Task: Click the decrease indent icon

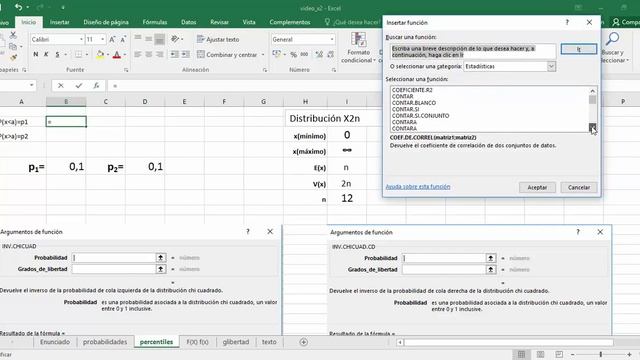Action: (x=174, y=54)
